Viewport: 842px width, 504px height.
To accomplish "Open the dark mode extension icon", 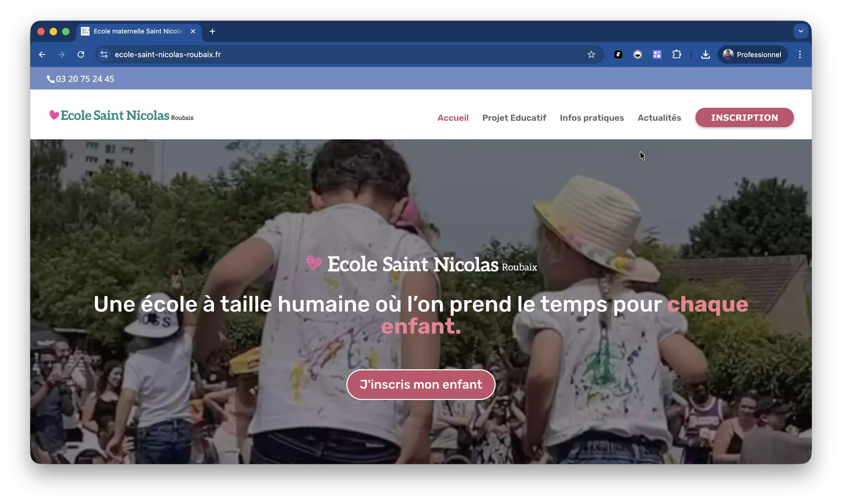I will [637, 54].
